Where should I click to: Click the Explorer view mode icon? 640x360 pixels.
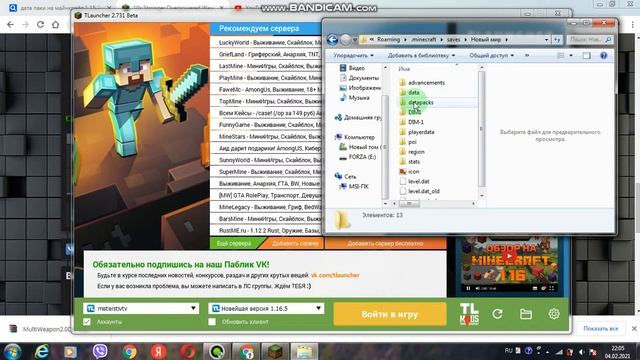click(561, 56)
